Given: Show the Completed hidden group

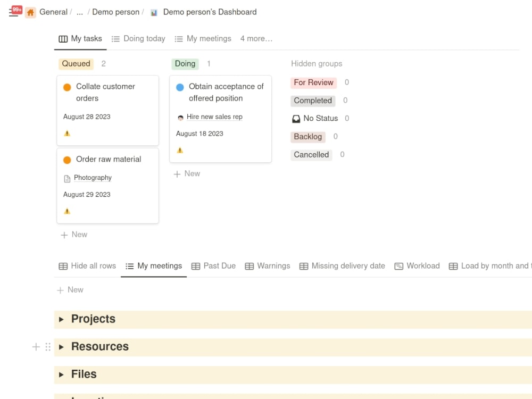Looking at the screenshot, I should (313, 101).
